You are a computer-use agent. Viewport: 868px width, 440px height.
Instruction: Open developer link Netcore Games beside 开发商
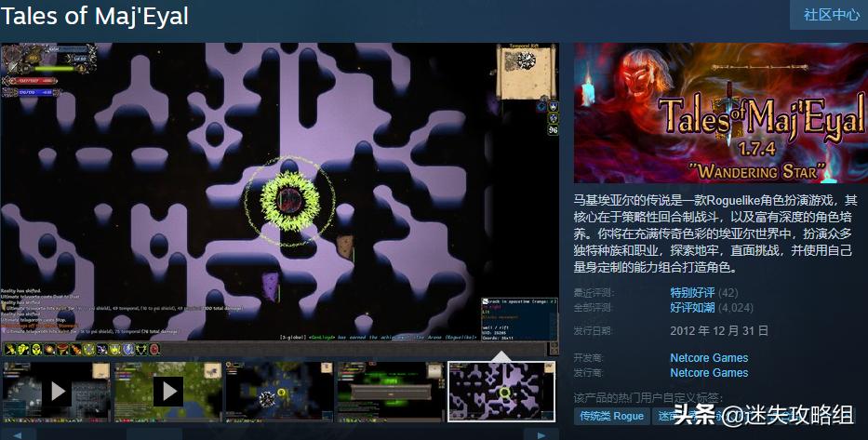709,357
